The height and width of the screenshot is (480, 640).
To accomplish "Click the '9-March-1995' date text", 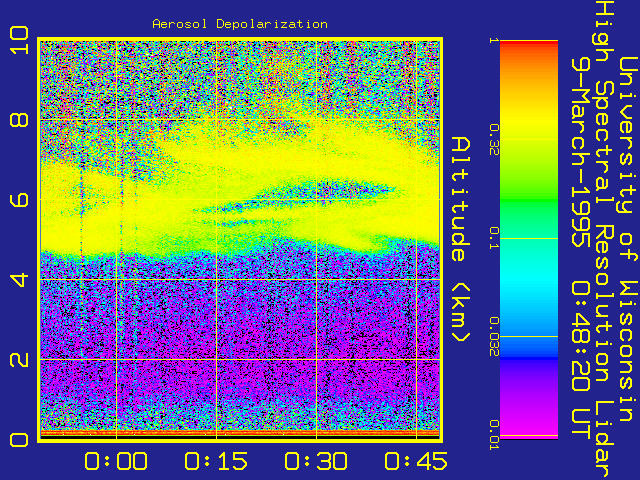I will click(x=581, y=152).
